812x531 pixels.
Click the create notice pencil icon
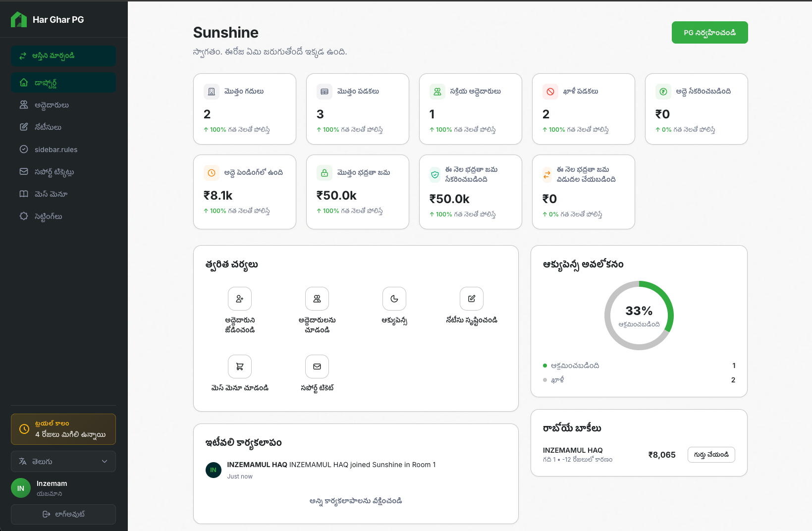471,299
